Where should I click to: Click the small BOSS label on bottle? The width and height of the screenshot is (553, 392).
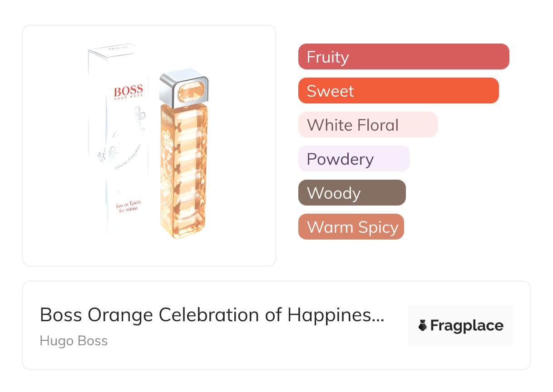point(166,118)
